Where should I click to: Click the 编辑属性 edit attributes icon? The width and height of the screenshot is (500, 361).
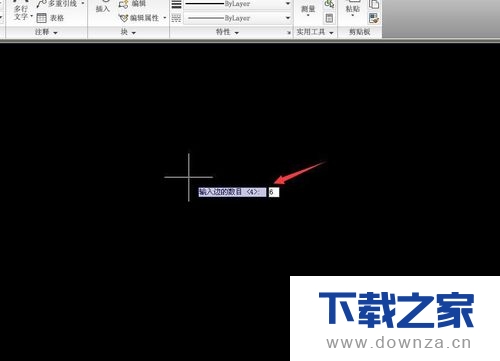pos(124,18)
